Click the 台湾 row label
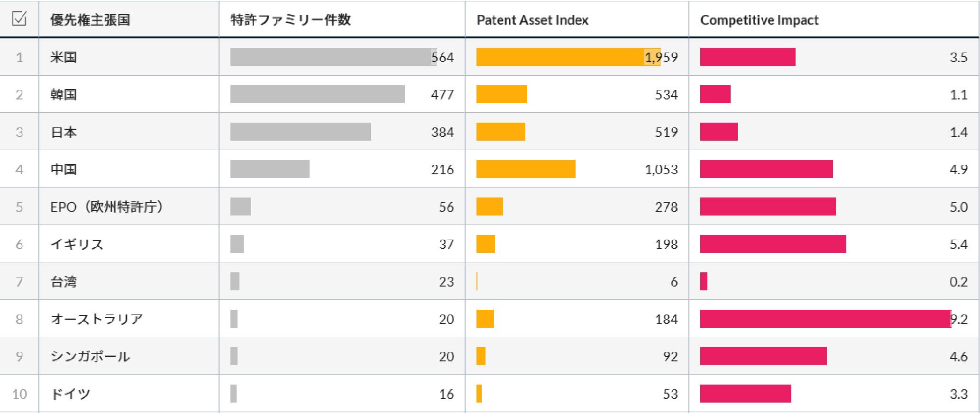Viewport: 980px width, 413px height. pos(64,282)
